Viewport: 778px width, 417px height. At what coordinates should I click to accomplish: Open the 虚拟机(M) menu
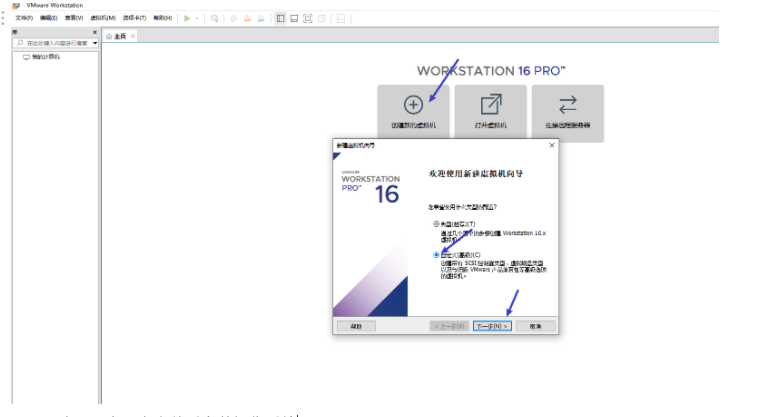[103, 18]
